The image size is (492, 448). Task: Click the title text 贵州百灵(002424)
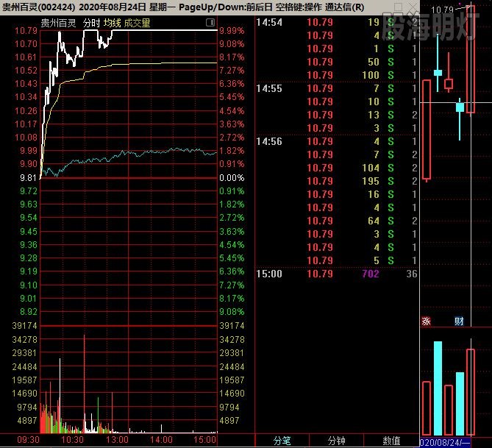tap(39, 7)
